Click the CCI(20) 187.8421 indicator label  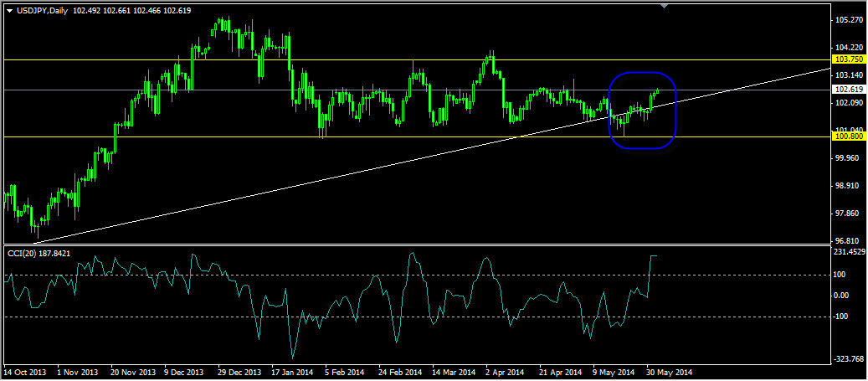pos(39,253)
